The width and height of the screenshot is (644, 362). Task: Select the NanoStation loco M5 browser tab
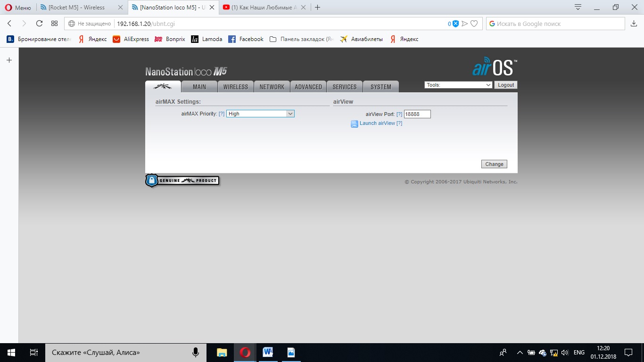173,8
